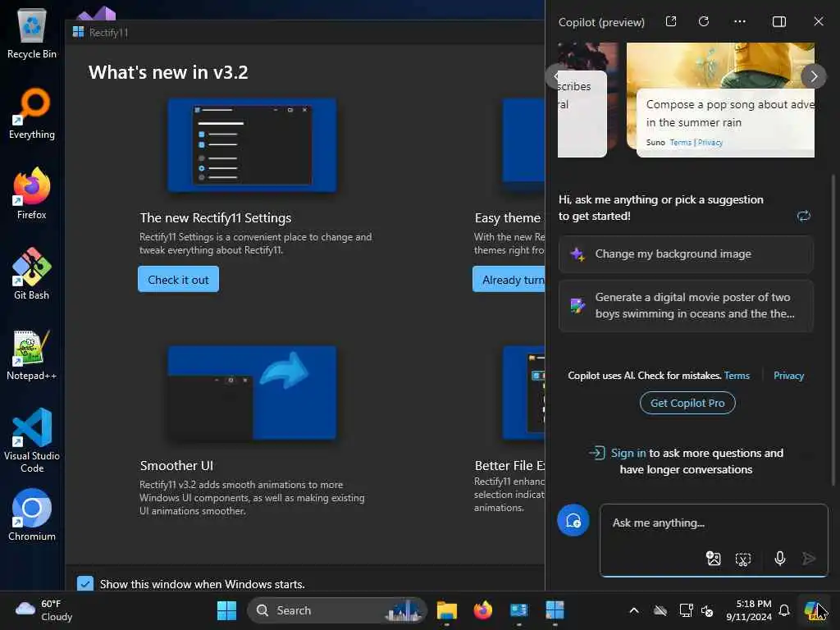Open Git Bash desktop shortcut
Image resolution: width=840 pixels, height=630 pixels.
pos(32,274)
